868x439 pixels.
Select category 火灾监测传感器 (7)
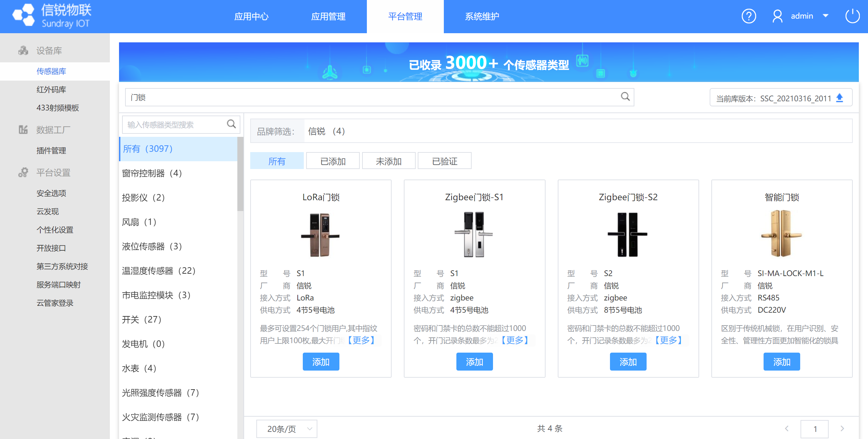pos(178,417)
